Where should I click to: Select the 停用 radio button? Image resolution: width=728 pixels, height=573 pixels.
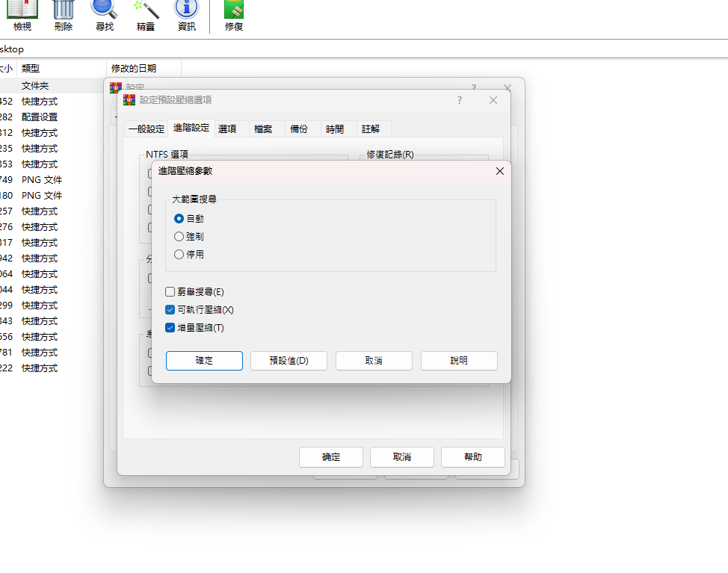tap(179, 254)
